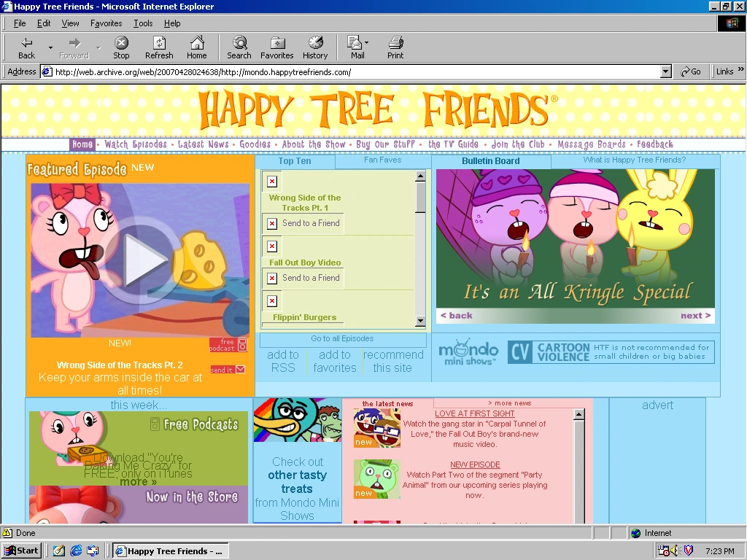Screen dimensions: 747x560
Task: Open the LOVE AT FIRST SIGHT news story
Action: pyautogui.click(x=474, y=413)
